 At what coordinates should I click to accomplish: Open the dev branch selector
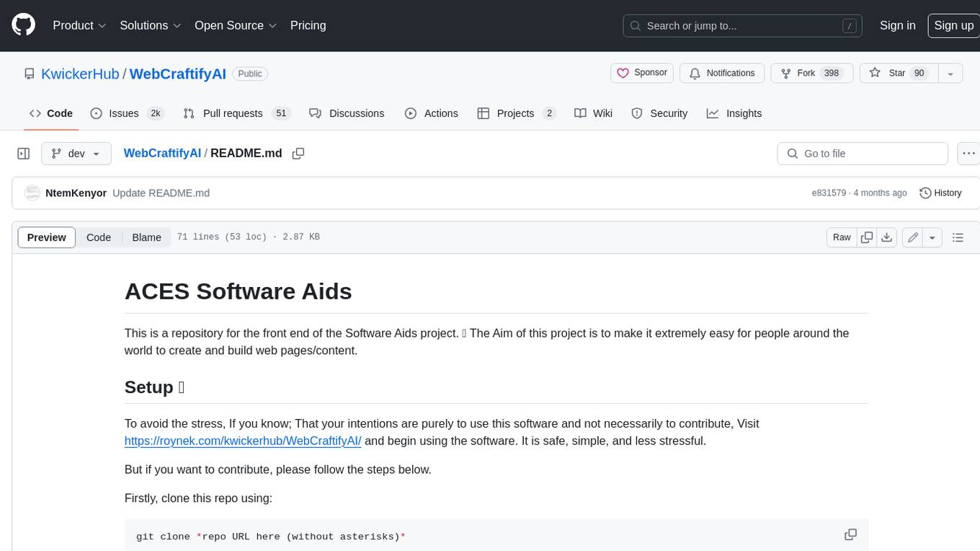[x=76, y=154]
